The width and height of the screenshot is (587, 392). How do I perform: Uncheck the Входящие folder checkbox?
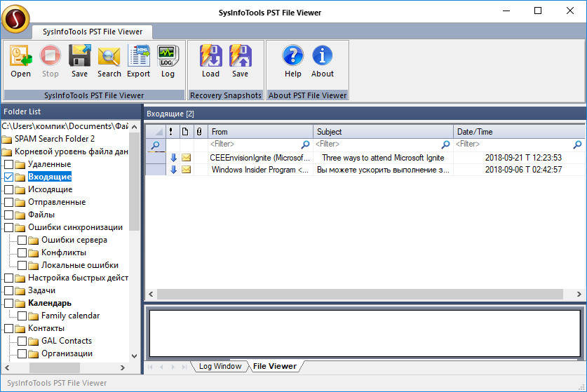pyautogui.click(x=9, y=177)
